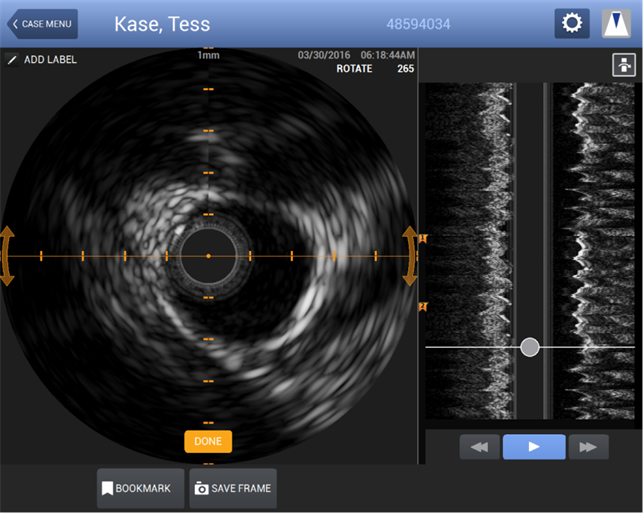Save the current frame
The height and width of the screenshot is (513, 643).
coord(233,488)
